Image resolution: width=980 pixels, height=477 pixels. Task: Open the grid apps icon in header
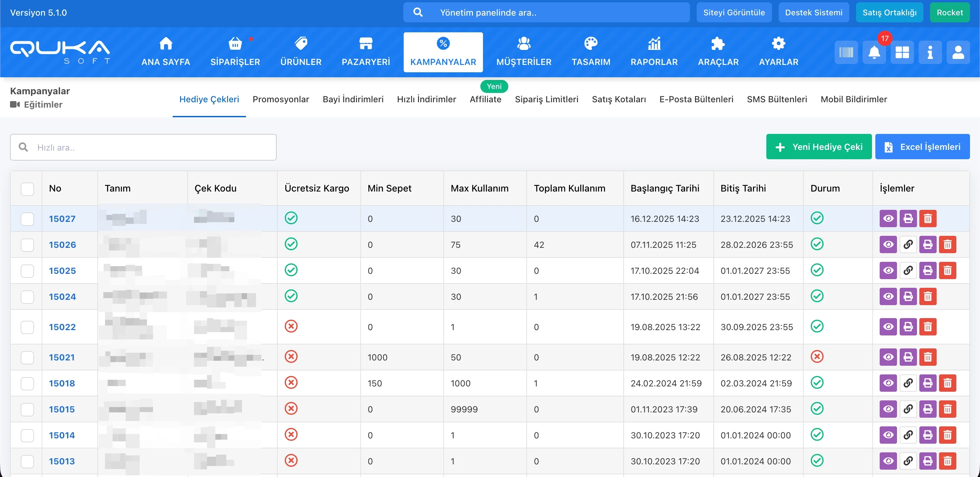[902, 52]
